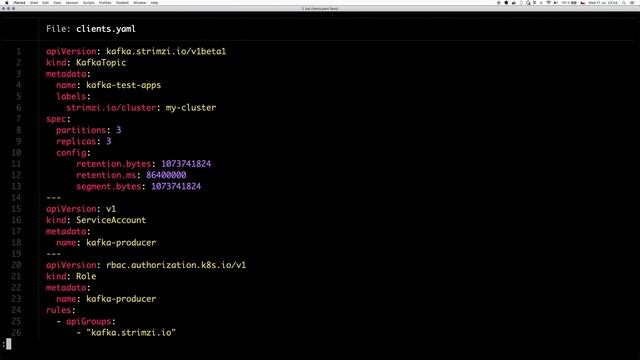
Task: Open Spotlight search magnifier icon
Action: click(x=624, y=2)
